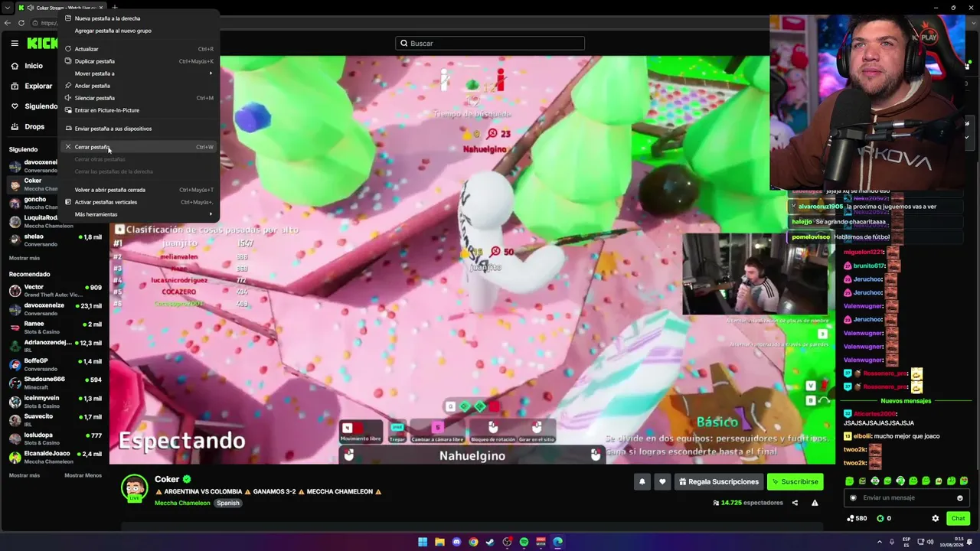
Task: Open ElcanaldeJoaco's channel in Recomendado
Action: pos(55,457)
